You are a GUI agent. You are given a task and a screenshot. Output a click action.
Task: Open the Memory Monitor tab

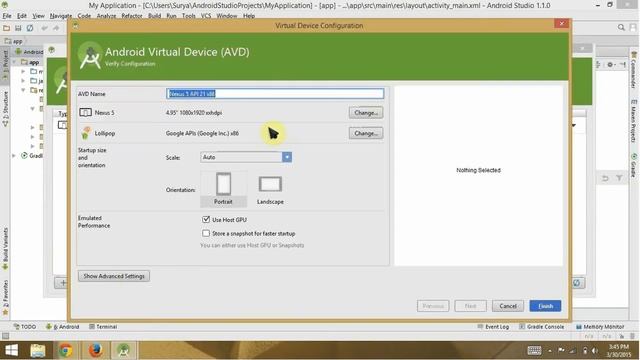600,327
